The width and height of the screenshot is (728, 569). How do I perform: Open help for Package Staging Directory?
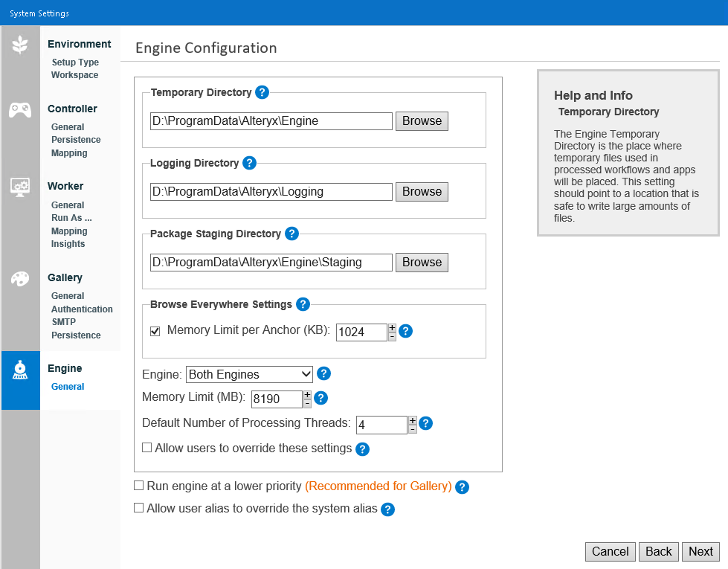(291, 234)
